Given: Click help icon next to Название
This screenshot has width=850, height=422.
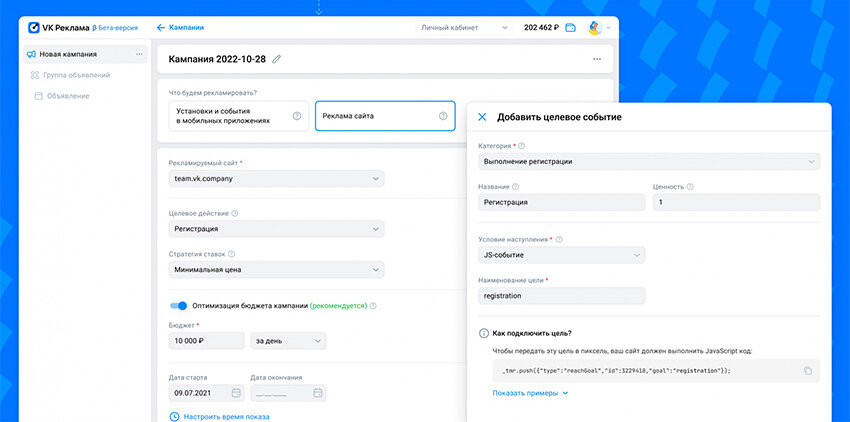Looking at the screenshot, I should tap(516, 187).
